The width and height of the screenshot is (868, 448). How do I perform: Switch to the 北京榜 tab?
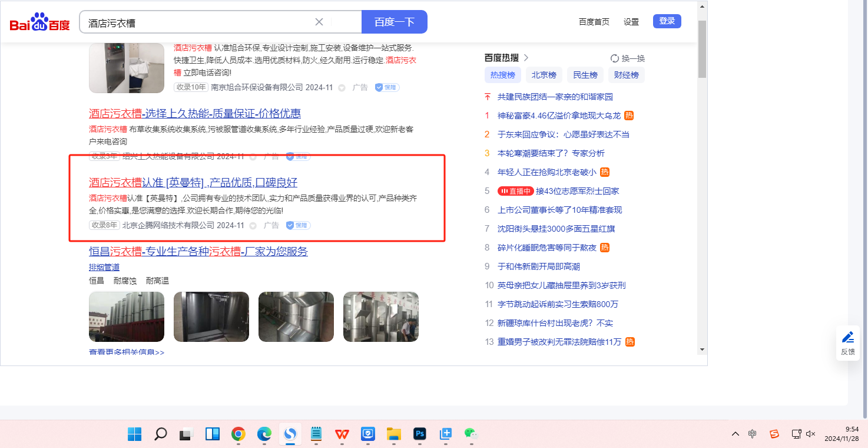(544, 75)
